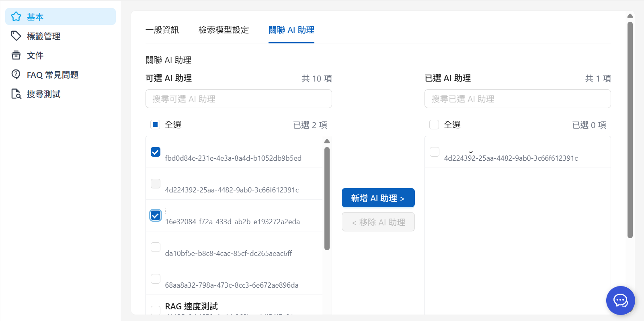The width and height of the screenshot is (644, 321).
Task: Switch to the 檢索模型設定 tab
Action: point(224,30)
